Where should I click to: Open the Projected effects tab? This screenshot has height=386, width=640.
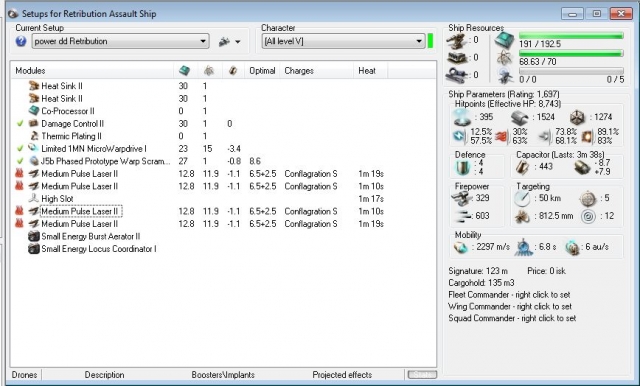[342, 375]
